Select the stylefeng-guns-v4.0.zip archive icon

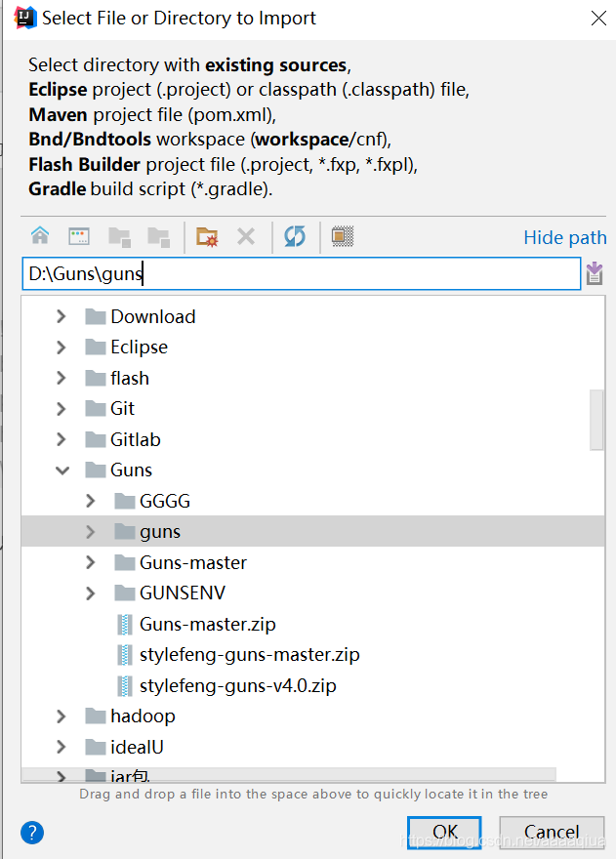(x=125, y=686)
